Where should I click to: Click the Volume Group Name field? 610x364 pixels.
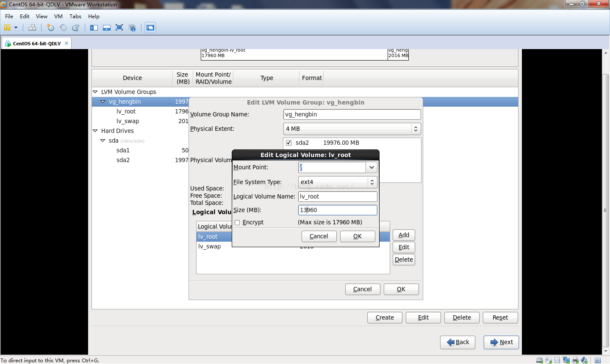(x=352, y=114)
